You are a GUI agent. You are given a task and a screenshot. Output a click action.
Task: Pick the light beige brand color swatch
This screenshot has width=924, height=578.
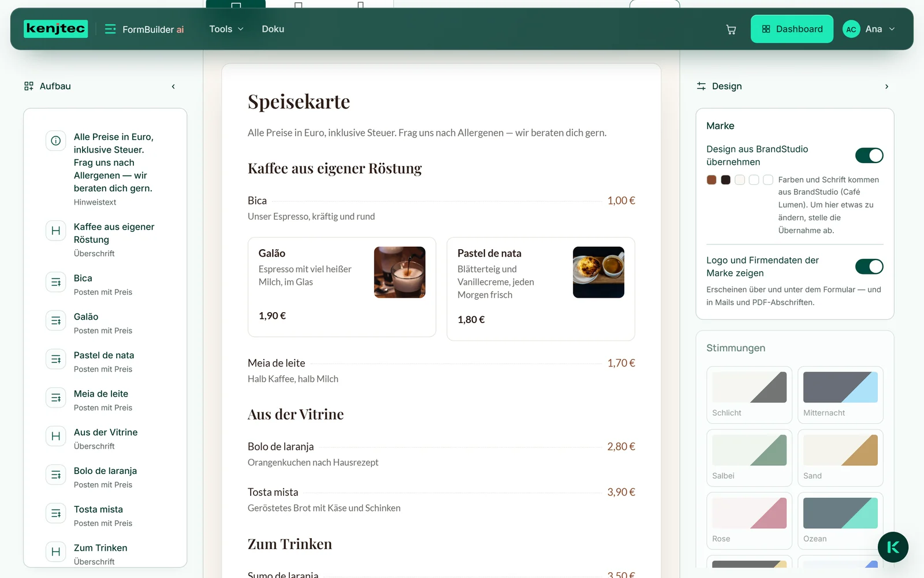point(740,180)
